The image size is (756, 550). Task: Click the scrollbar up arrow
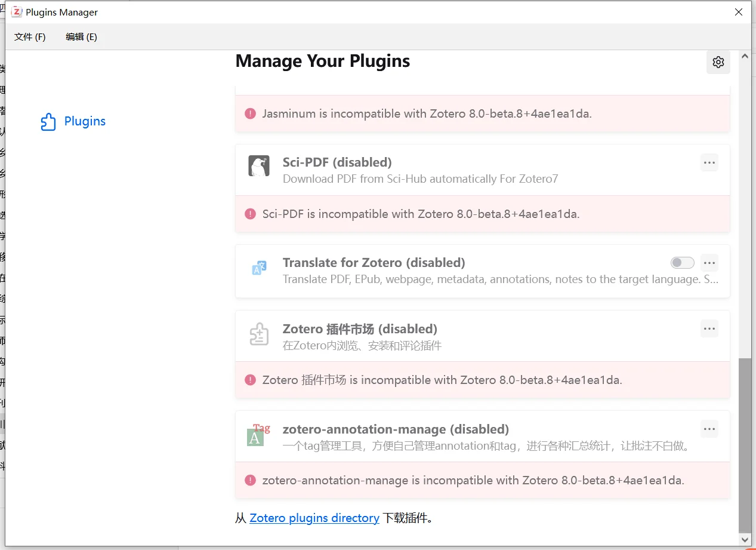point(745,56)
